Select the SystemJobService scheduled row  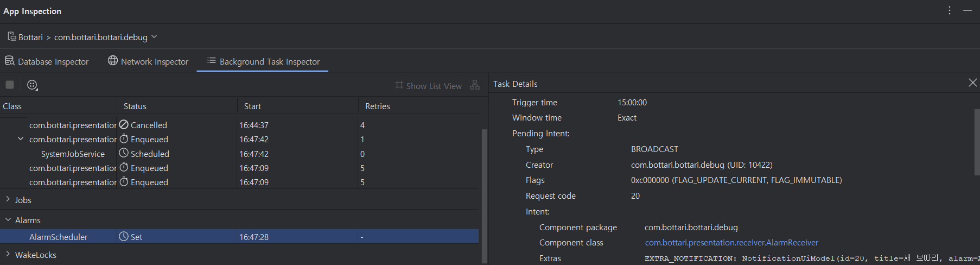click(x=73, y=154)
